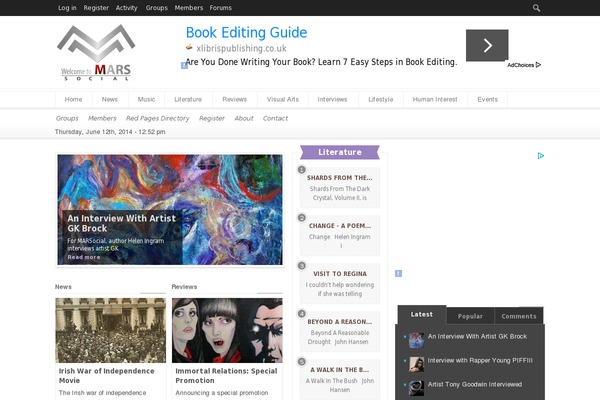This screenshot has height=400, width=600.
Task: Go to the Home menu item
Action: (73, 100)
